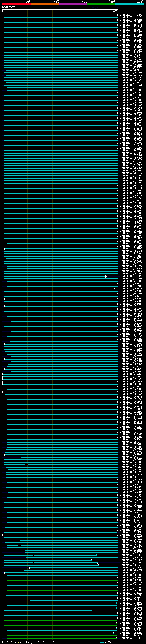Screen dimensions: 146x644
Task: Select the UniRef100_C0P4F7 label
Action: [131, 560]
